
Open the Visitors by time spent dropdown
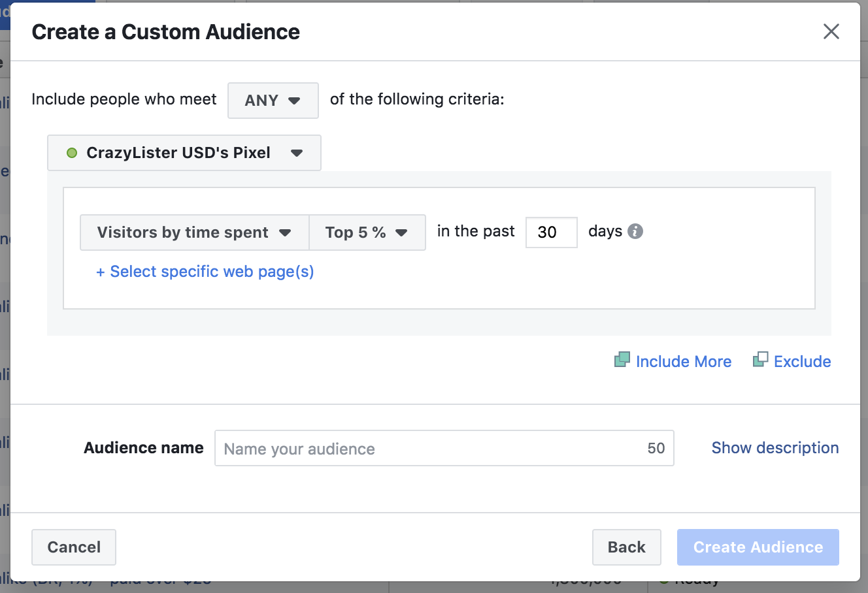click(x=194, y=232)
